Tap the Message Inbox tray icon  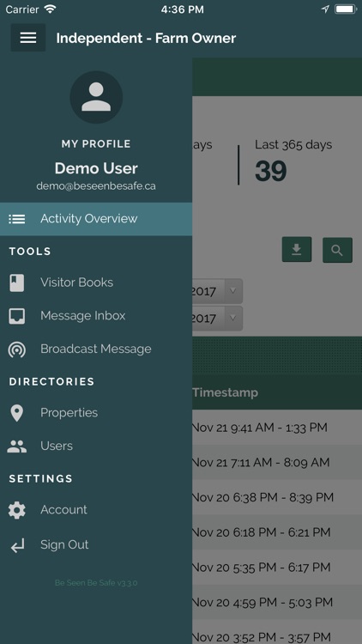point(17,316)
